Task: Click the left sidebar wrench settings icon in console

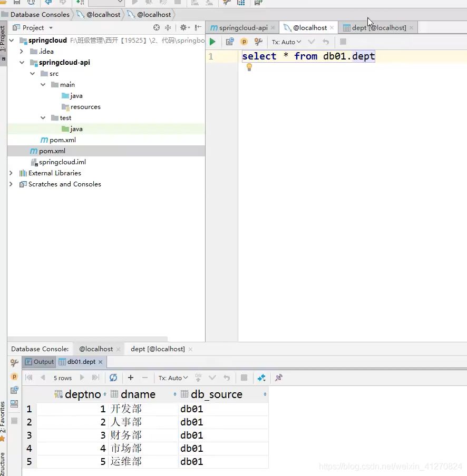Action: pyautogui.click(x=14, y=362)
